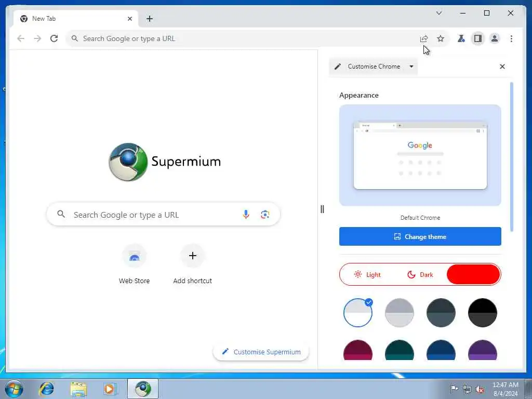Go forward with the forward arrow
Image resolution: width=532 pixels, height=399 pixels.
[37, 38]
